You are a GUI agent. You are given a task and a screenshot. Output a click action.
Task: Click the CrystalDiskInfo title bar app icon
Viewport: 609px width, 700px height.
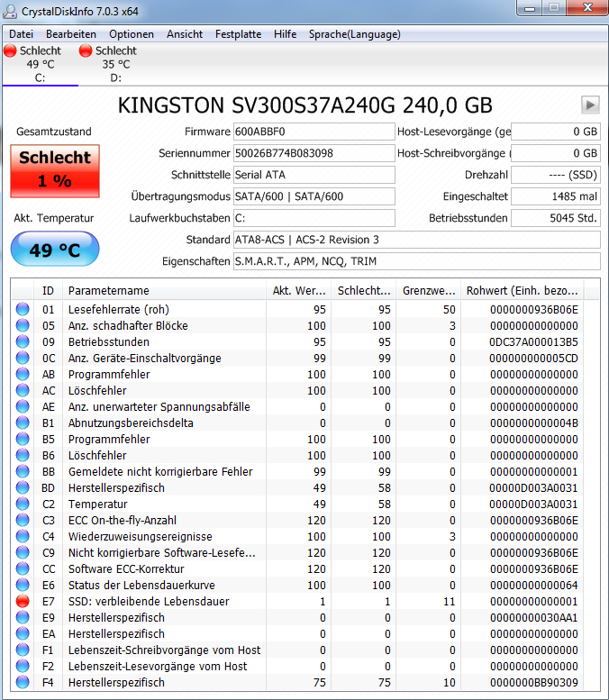[x=10, y=11]
